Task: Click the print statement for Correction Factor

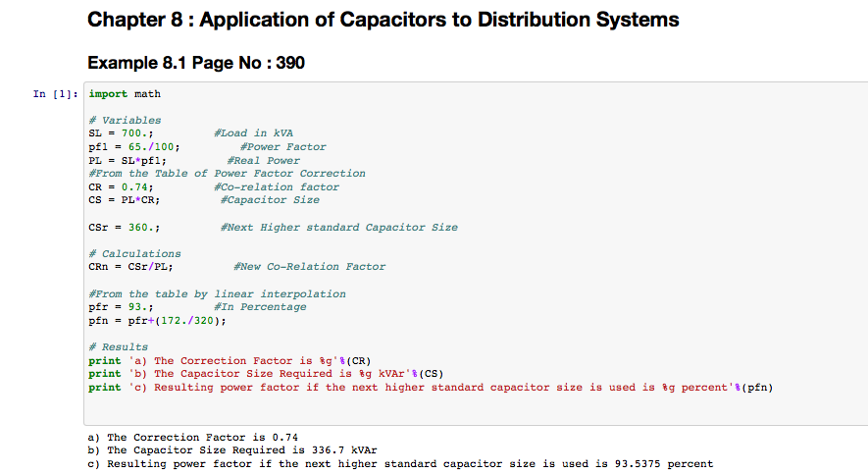Action: point(229,360)
